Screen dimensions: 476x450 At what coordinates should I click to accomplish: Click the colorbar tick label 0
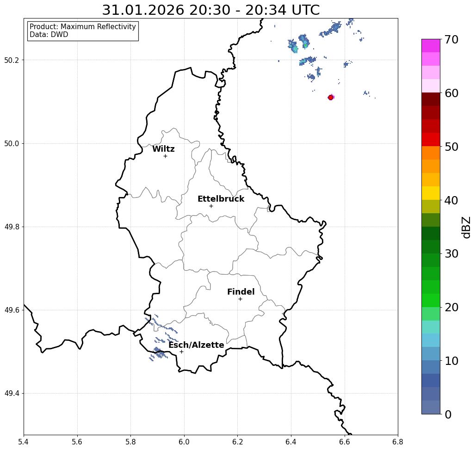click(448, 414)
